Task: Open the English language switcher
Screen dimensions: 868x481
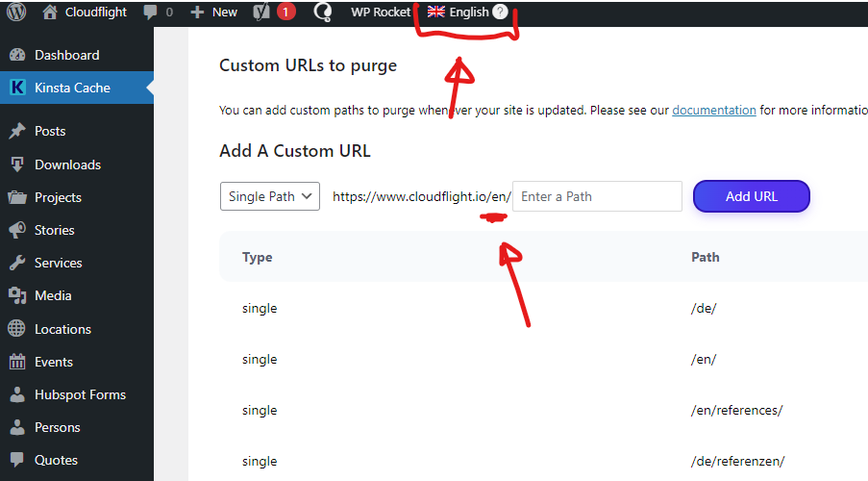Action: pyautogui.click(x=459, y=12)
